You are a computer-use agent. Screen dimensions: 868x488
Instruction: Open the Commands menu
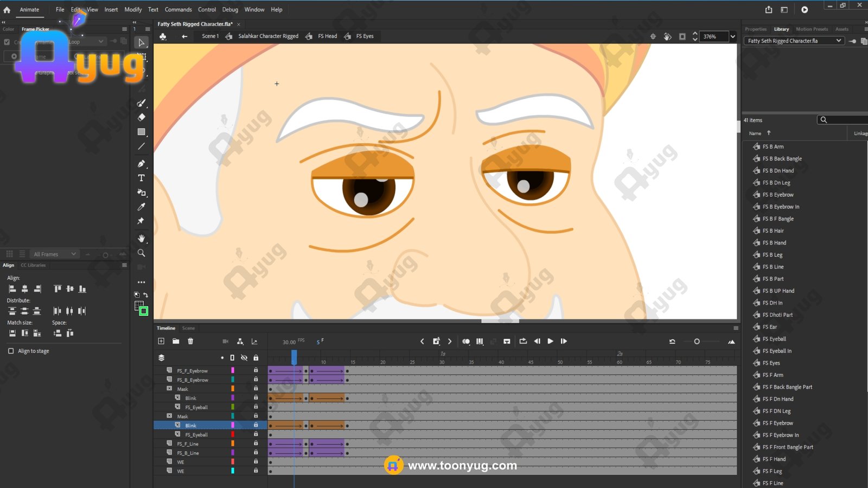point(178,10)
